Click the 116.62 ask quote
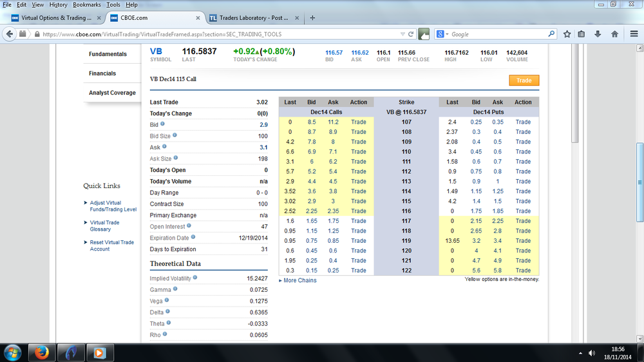This screenshot has width=644, height=362. 360,53
